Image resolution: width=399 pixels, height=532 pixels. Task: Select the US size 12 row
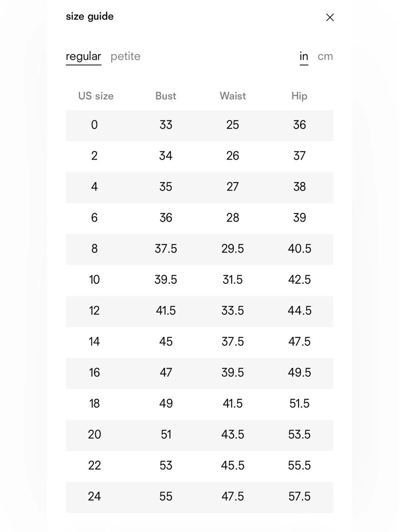(199, 311)
